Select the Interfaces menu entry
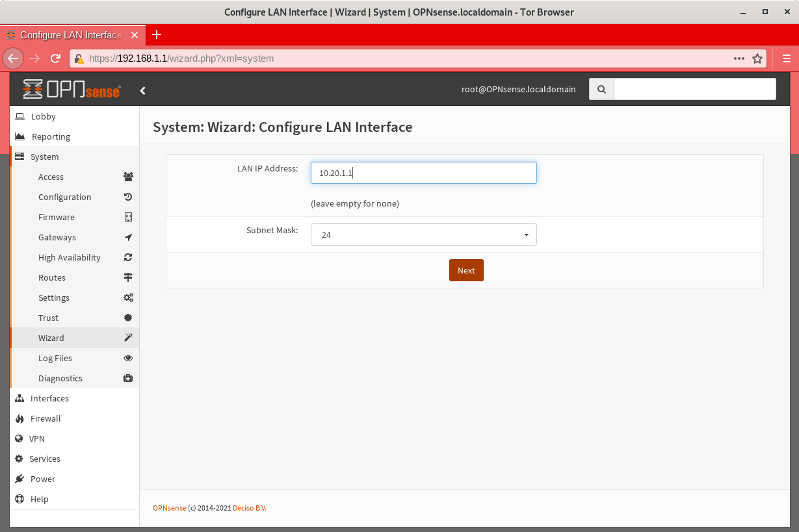The image size is (799, 532). (49, 398)
